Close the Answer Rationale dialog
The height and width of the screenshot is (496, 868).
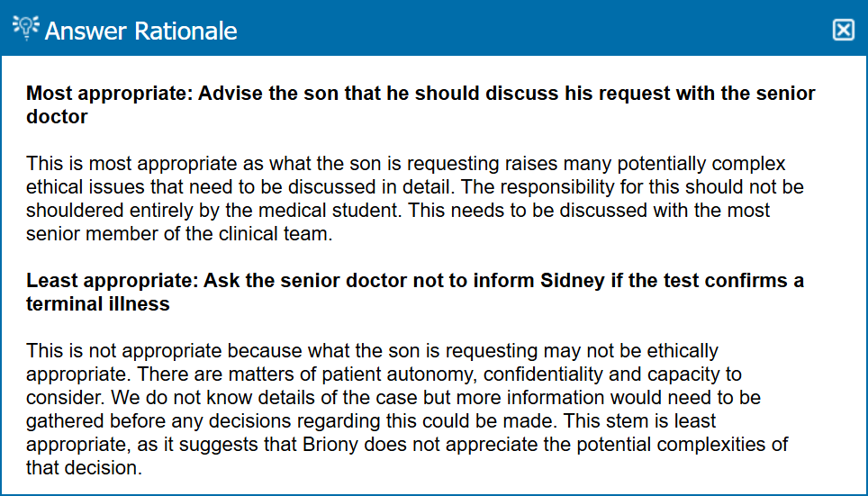(843, 30)
